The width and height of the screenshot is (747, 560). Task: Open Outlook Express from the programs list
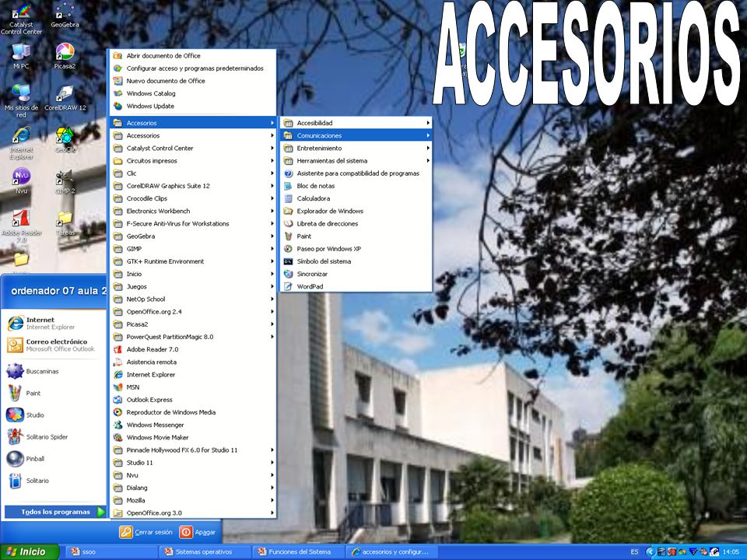coord(193,400)
